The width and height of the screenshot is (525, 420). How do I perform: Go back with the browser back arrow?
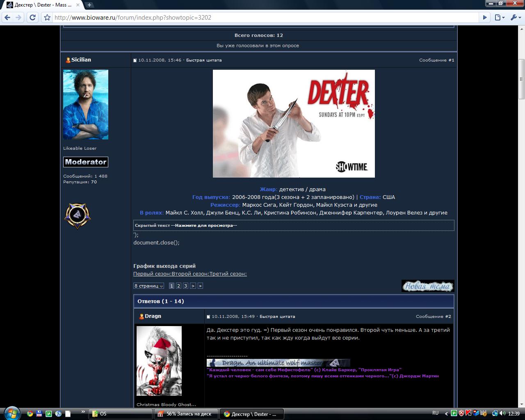(x=7, y=18)
